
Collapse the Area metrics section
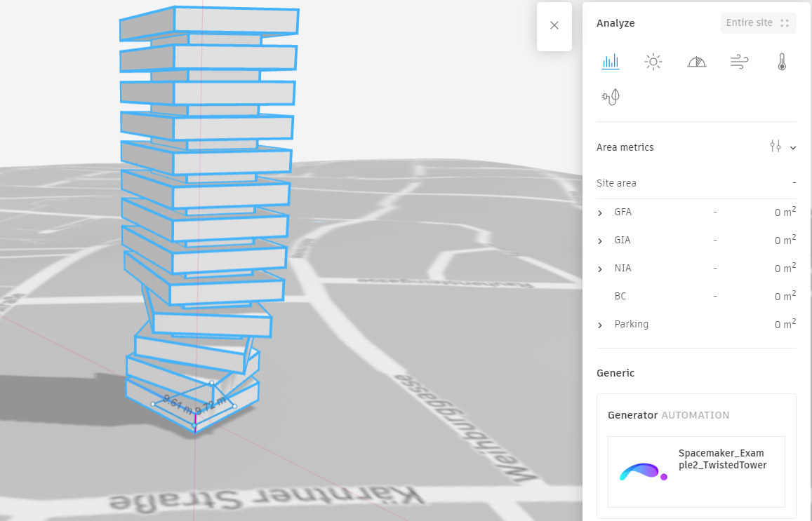(794, 147)
